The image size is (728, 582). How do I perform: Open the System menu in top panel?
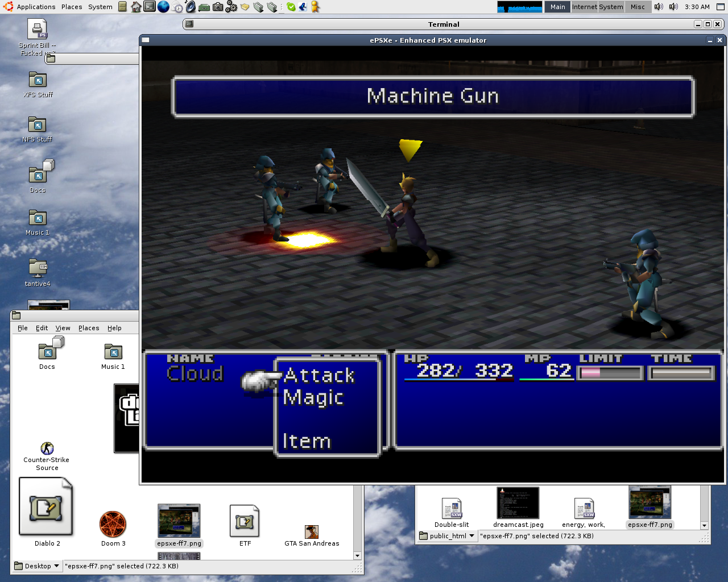point(100,7)
